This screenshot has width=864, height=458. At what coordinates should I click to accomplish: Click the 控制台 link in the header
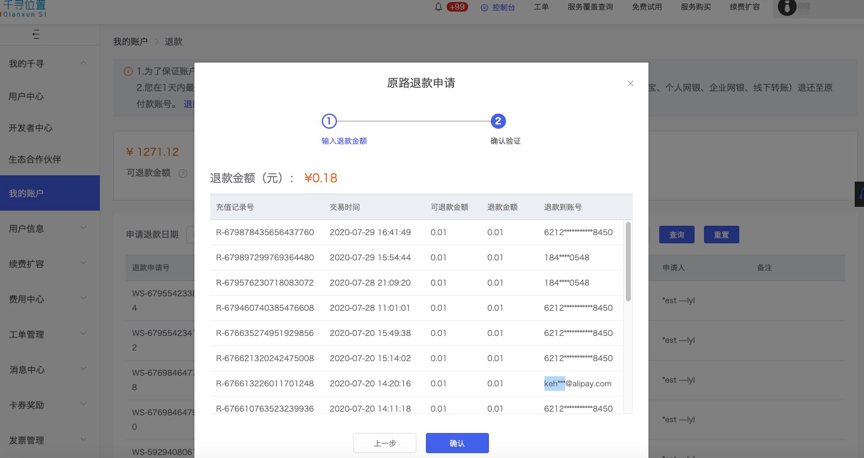pyautogui.click(x=504, y=7)
